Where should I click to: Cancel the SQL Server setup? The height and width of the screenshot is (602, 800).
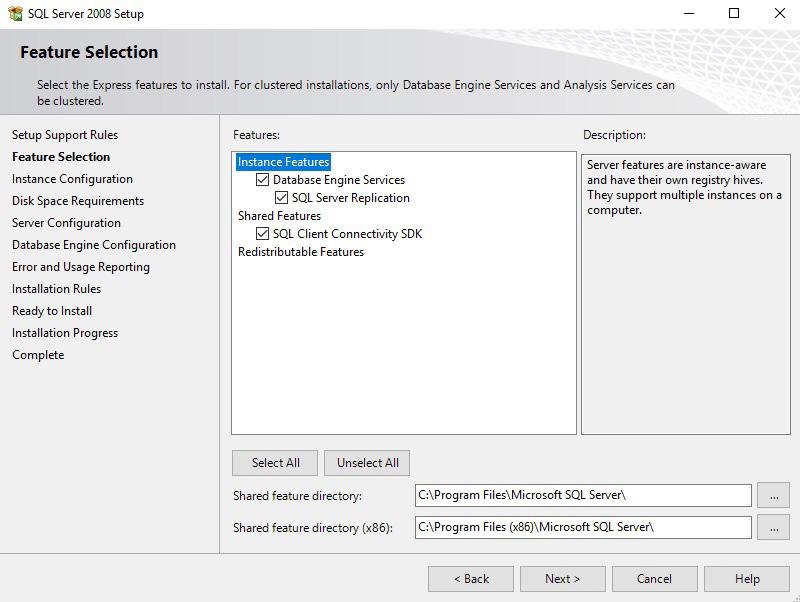655,579
